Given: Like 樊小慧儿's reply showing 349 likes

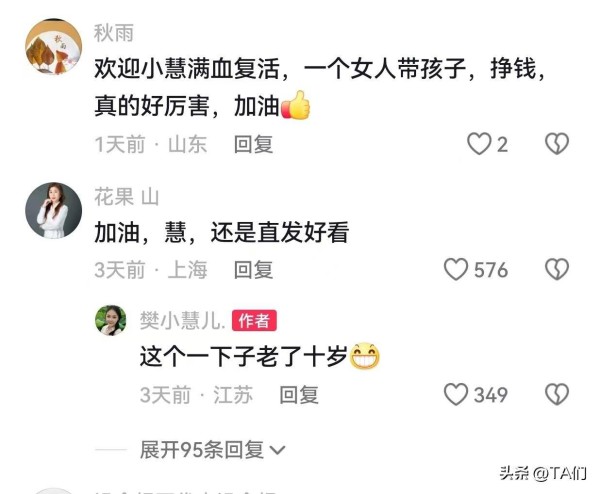Looking at the screenshot, I should [456, 394].
